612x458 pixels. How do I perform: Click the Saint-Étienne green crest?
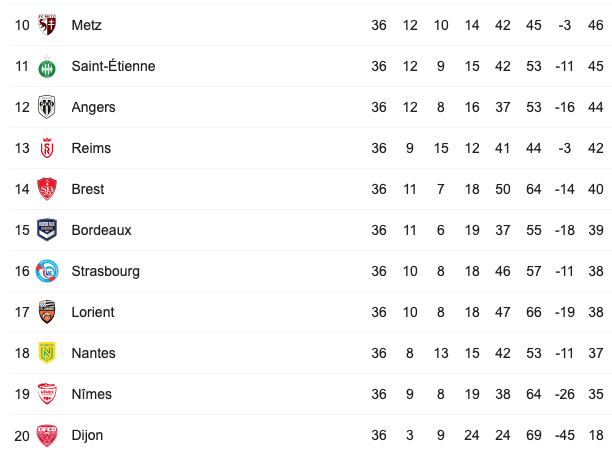[47, 67]
